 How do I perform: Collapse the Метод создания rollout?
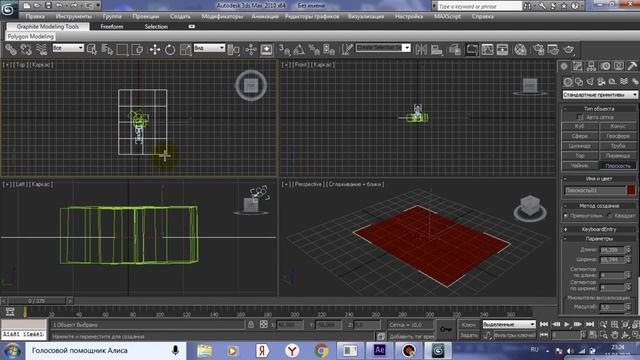[x=599, y=206]
